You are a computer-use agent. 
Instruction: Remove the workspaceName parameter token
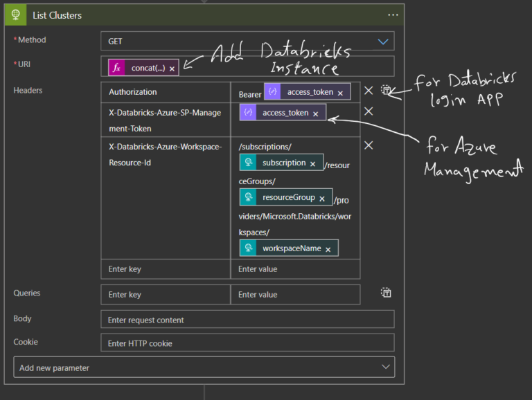pos(328,250)
